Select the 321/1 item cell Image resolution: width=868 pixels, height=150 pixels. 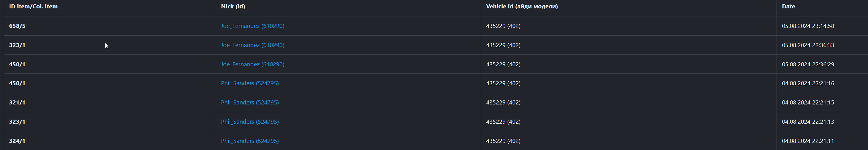pyautogui.click(x=17, y=103)
